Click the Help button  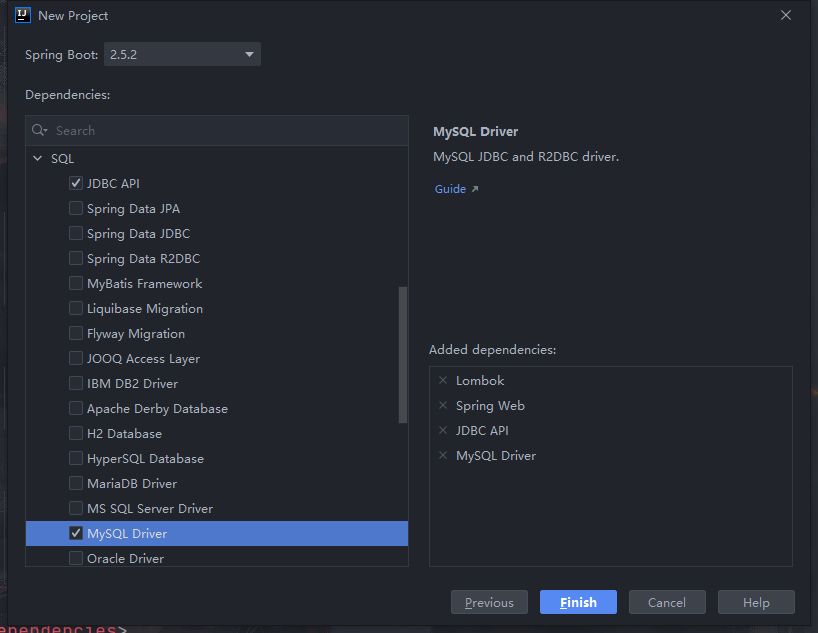[756, 602]
